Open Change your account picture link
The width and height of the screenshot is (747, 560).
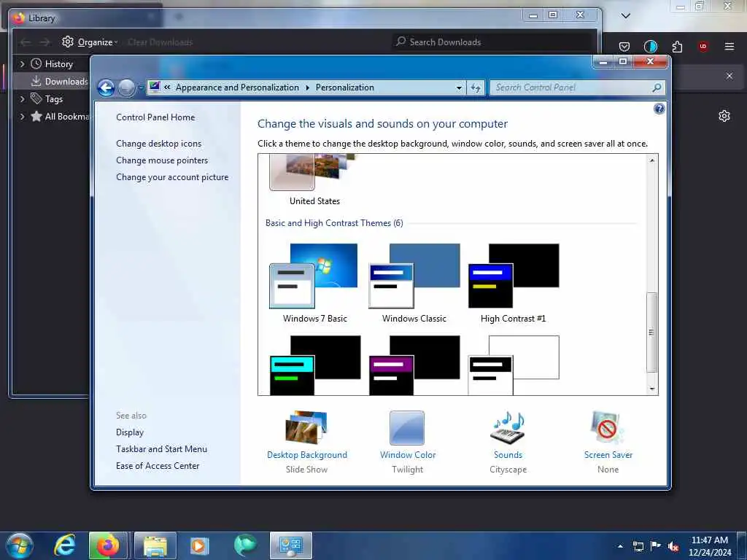[x=172, y=177]
